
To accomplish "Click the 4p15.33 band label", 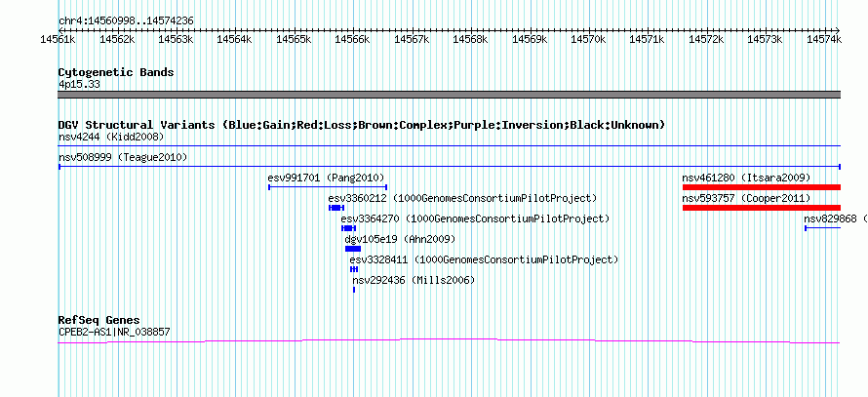I will click(79, 85).
